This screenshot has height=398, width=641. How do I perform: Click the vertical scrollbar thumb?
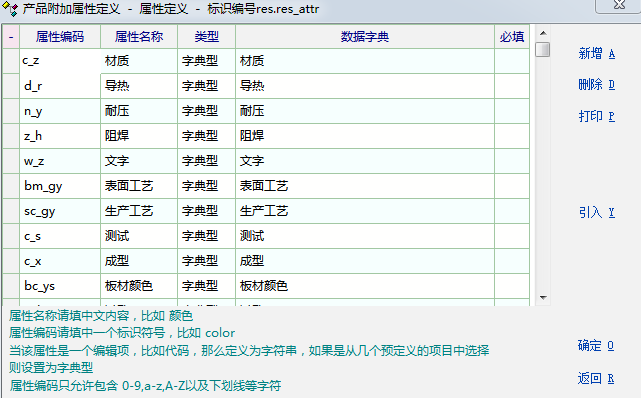click(x=542, y=49)
